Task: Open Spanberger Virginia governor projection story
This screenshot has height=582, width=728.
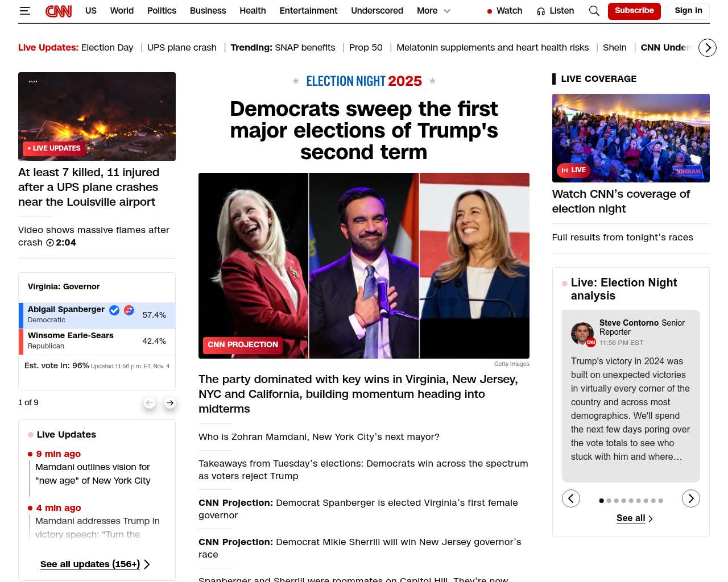Action: [x=358, y=509]
